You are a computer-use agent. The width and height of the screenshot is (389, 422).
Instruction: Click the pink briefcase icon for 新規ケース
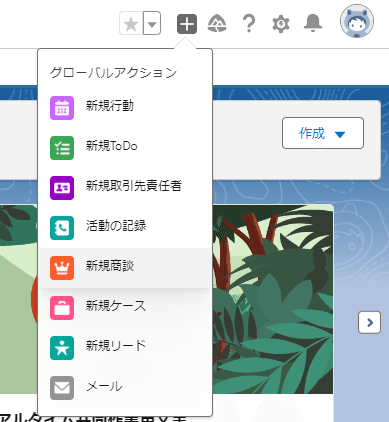coord(62,308)
